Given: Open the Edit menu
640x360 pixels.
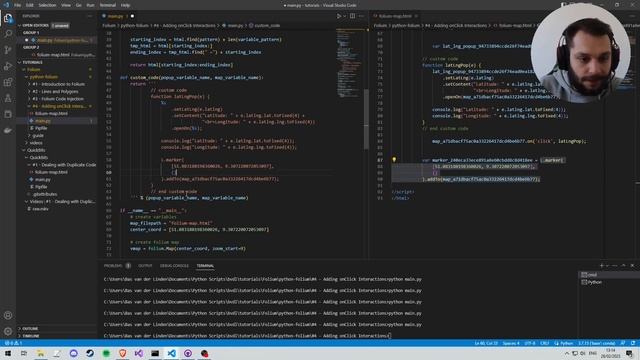Looking at the screenshot, I should pos(30,5).
